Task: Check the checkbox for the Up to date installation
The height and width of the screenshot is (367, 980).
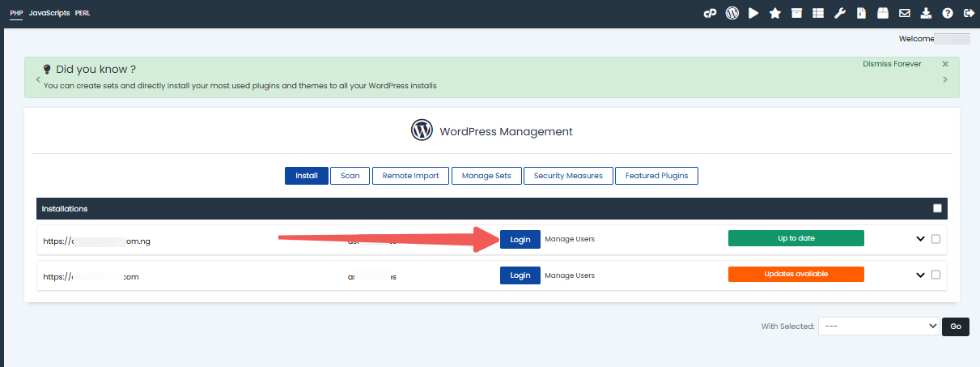Action: coord(936,239)
